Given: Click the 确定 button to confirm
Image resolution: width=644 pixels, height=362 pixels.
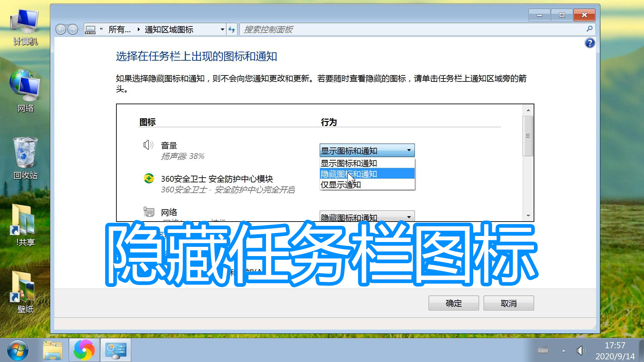Looking at the screenshot, I should (x=453, y=303).
